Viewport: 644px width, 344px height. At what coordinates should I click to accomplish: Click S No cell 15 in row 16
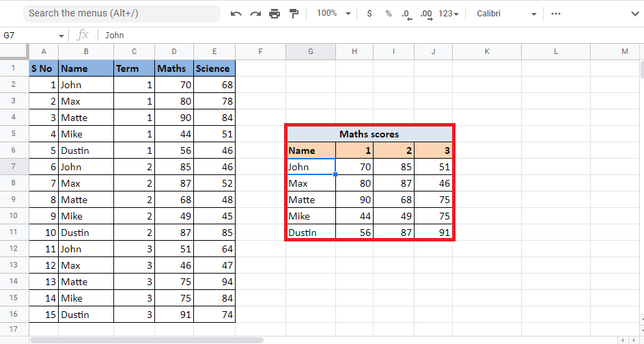44,315
